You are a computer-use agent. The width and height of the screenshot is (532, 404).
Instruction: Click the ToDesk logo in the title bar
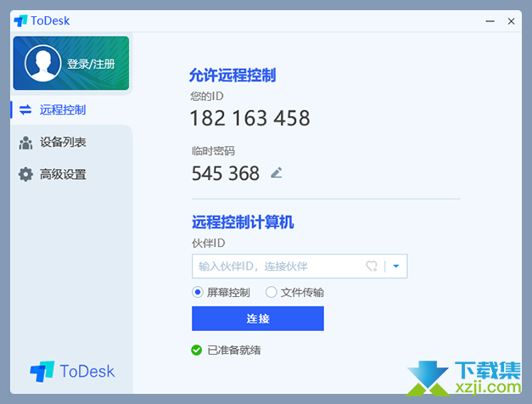click(x=42, y=20)
